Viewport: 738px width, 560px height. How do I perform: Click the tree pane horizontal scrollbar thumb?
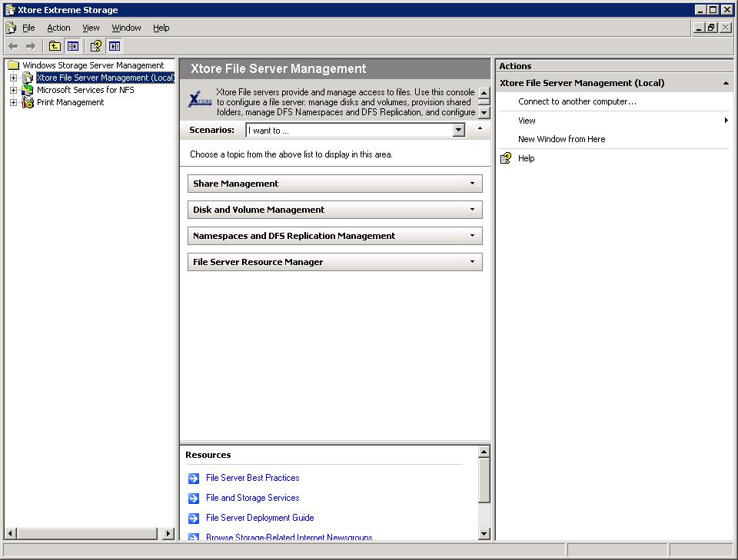[87, 534]
